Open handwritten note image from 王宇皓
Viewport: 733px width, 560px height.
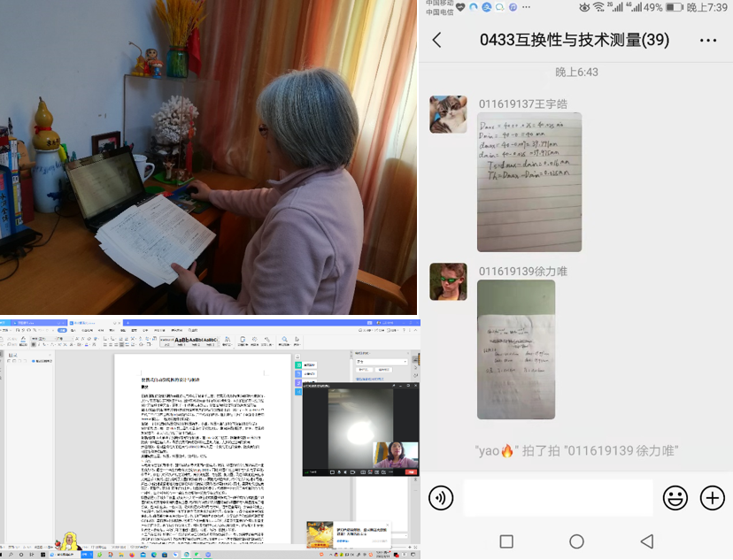point(529,181)
